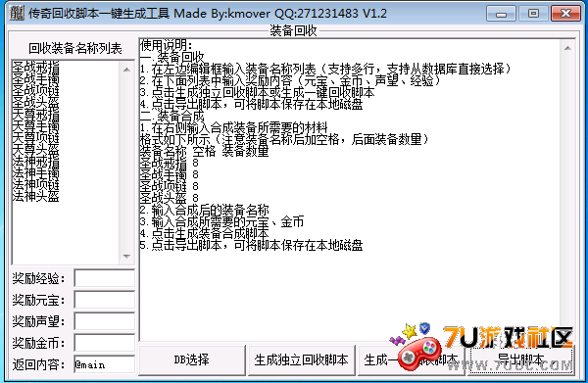Click line 圣战头盔 8 in instructions

coord(170,198)
